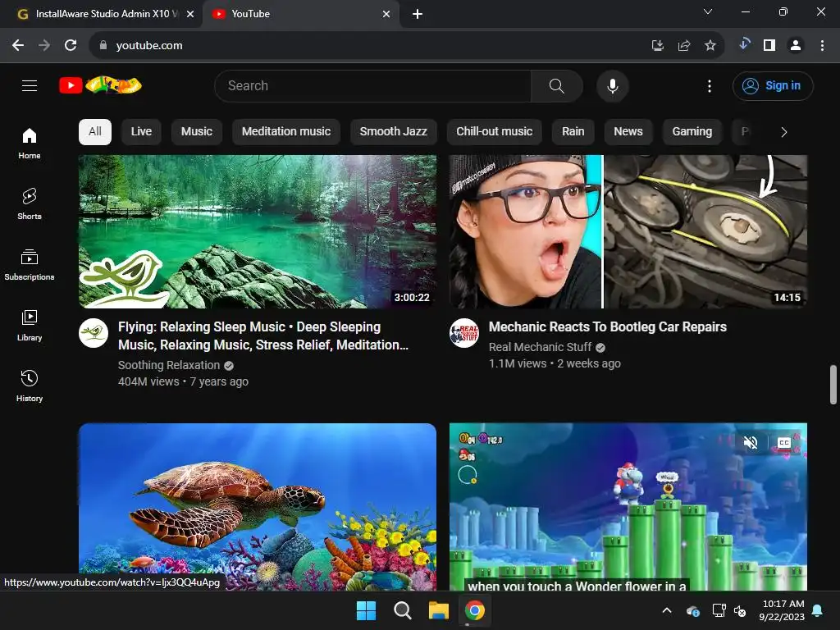Play the green forest lake thumbnail

coord(258,231)
